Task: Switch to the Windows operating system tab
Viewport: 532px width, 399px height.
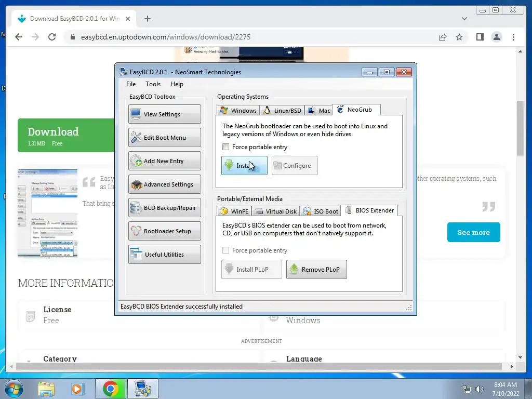Action: [x=238, y=111]
